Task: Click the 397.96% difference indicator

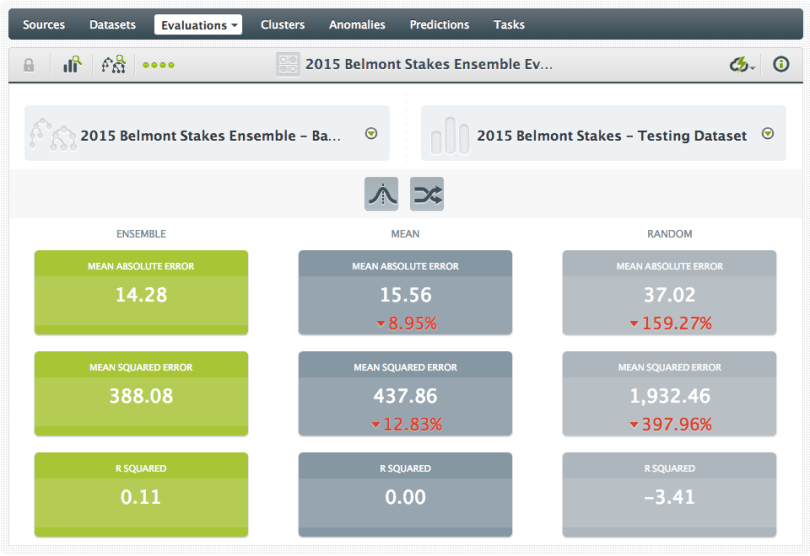Action: [x=671, y=424]
